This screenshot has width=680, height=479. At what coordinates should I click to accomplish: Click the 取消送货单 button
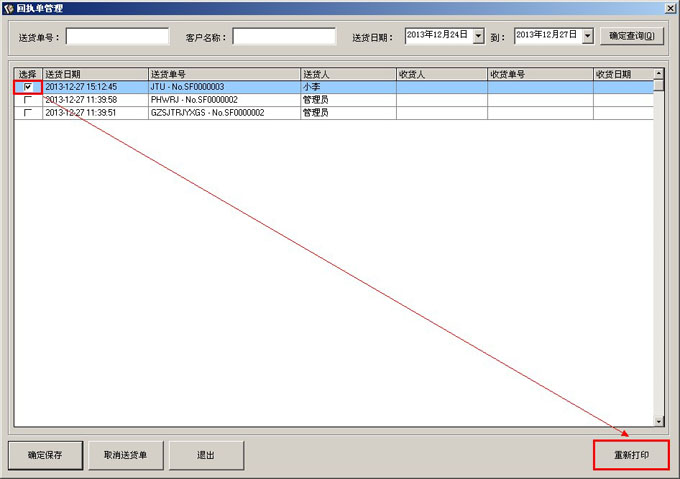125,455
